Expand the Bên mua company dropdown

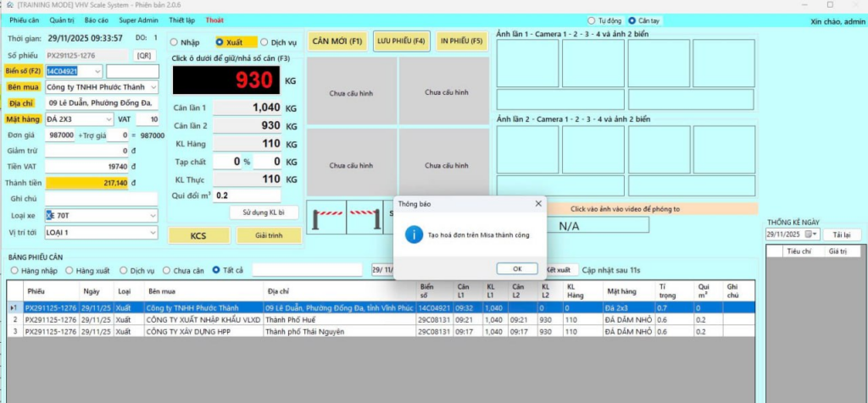click(x=153, y=87)
